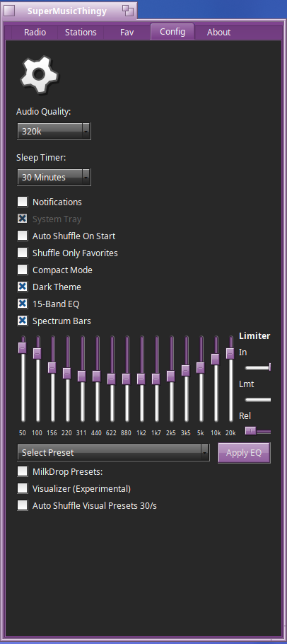Go to the About tab
The image size is (287, 644).
tap(218, 32)
